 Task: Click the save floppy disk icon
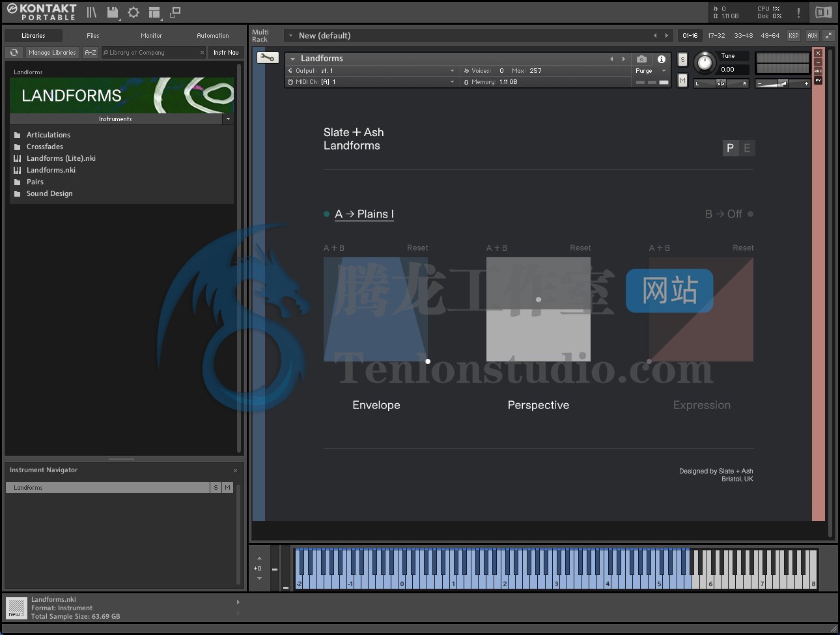pos(113,12)
